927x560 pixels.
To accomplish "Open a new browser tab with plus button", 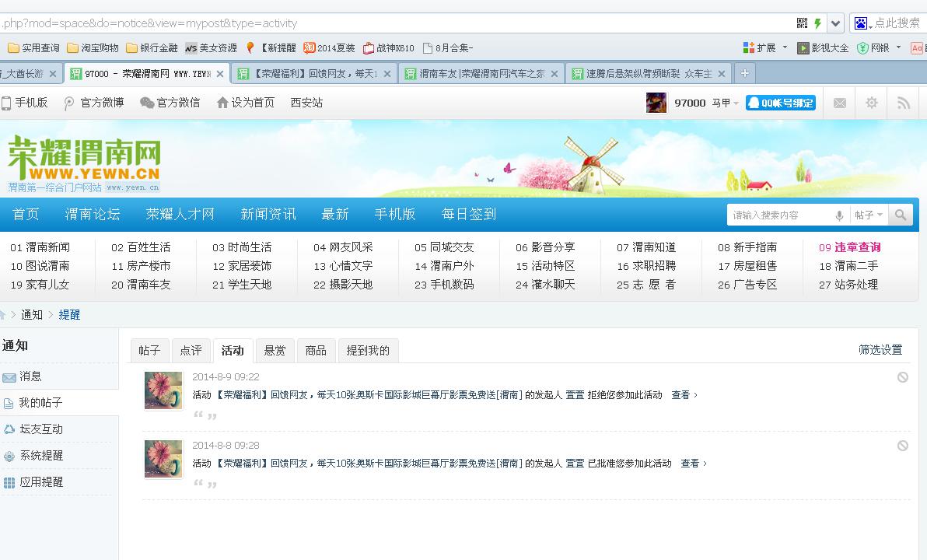I will [744, 73].
